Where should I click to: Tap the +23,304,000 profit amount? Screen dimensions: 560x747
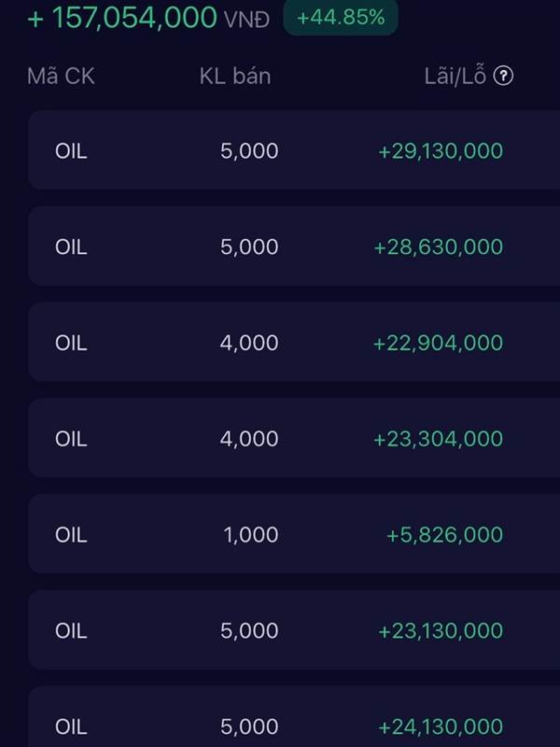pos(438,439)
